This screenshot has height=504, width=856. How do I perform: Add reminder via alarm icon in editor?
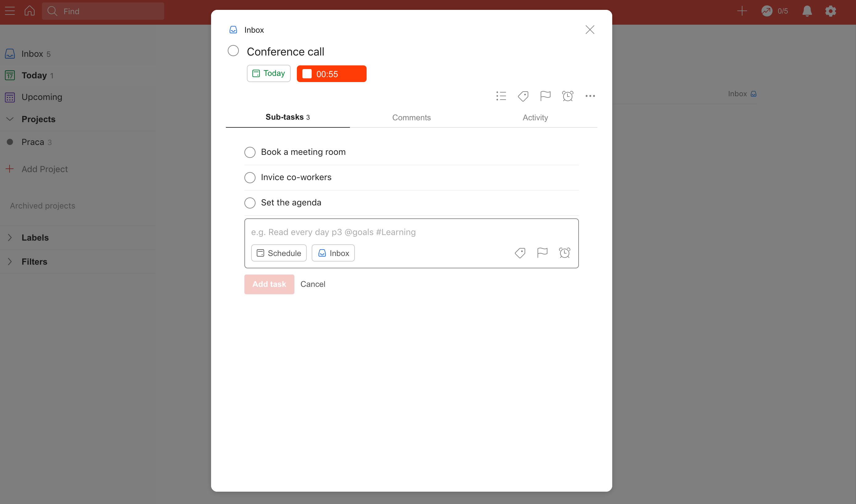(565, 253)
